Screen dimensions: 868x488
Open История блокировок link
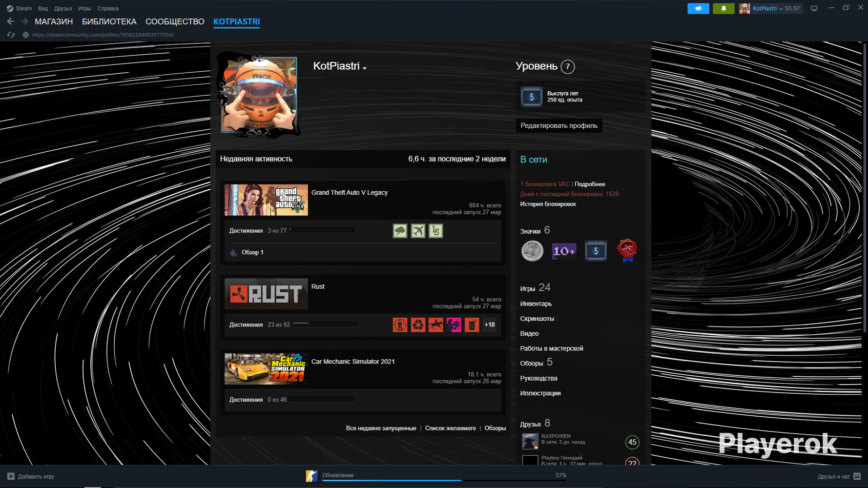coord(548,204)
